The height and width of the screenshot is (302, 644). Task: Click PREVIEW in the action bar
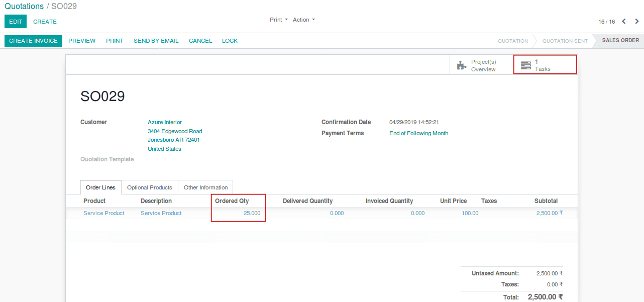(82, 41)
